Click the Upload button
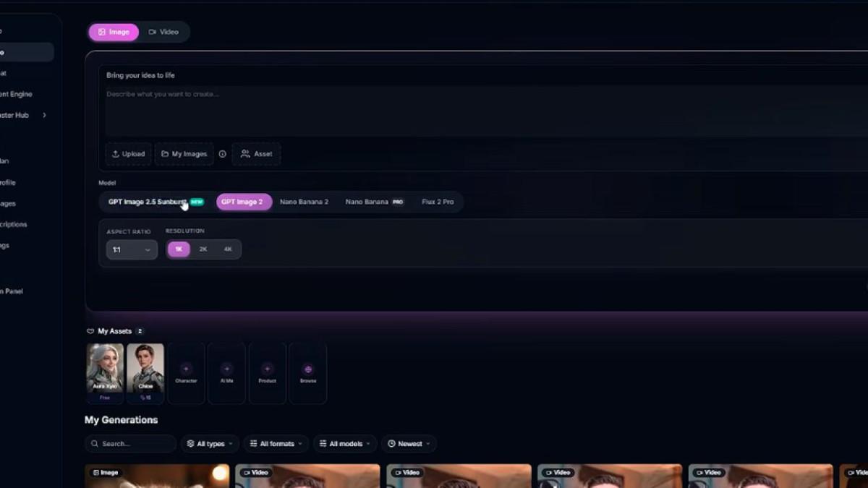This screenshot has width=868, height=488. 128,154
